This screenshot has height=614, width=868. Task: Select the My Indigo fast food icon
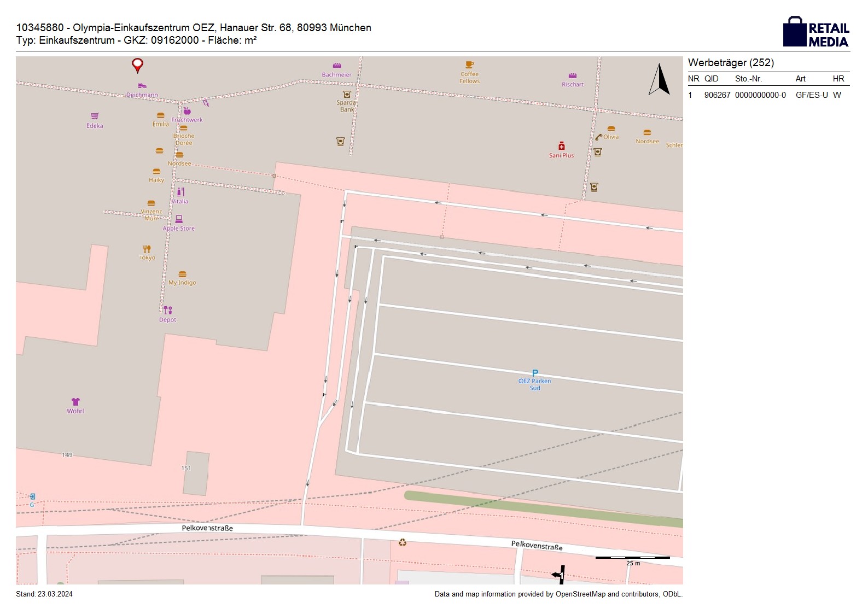tap(182, 274)
